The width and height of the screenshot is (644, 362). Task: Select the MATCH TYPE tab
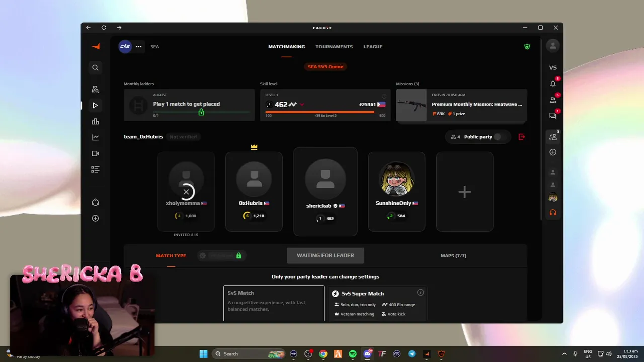171,256
